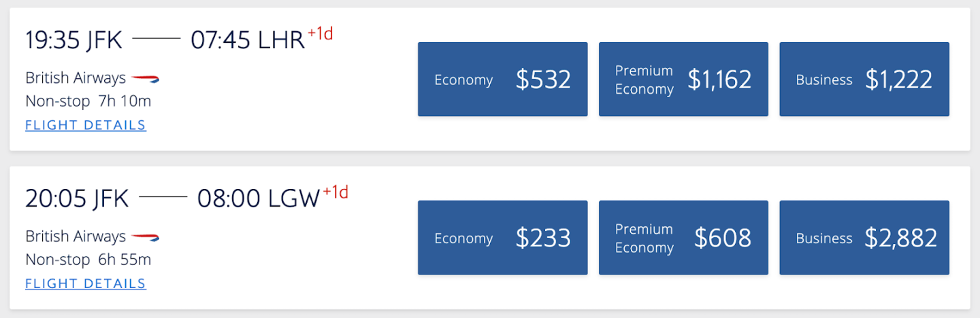Click the red +1d indicator next to LHR

(320, 34)
